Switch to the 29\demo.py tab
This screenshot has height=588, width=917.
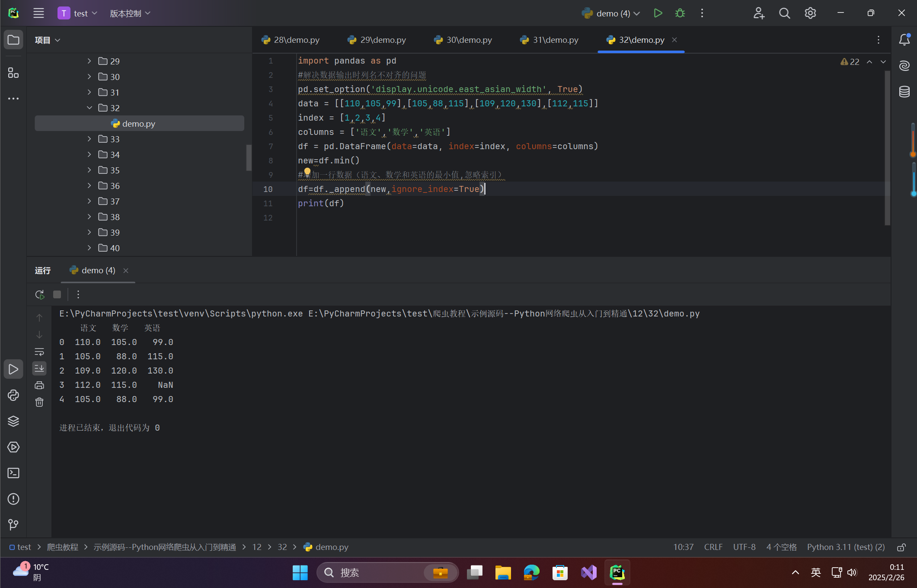pos(377,40)
